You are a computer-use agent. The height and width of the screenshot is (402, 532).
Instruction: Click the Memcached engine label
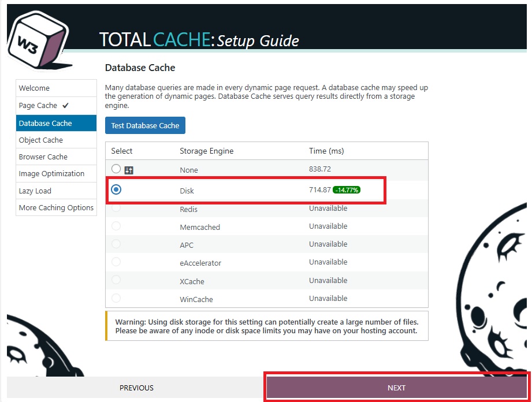tap(200, 228)
